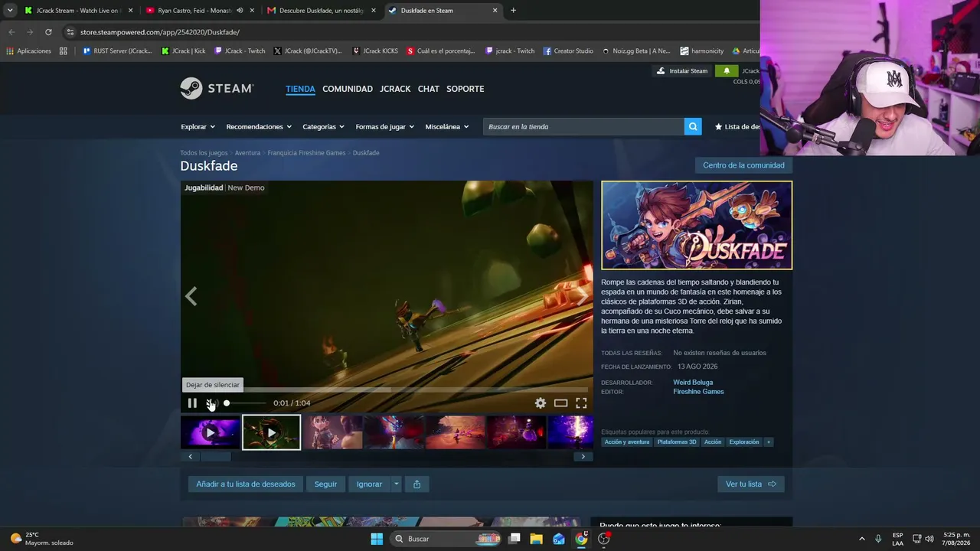Open the SOPORTE menu item

(465, 89)
